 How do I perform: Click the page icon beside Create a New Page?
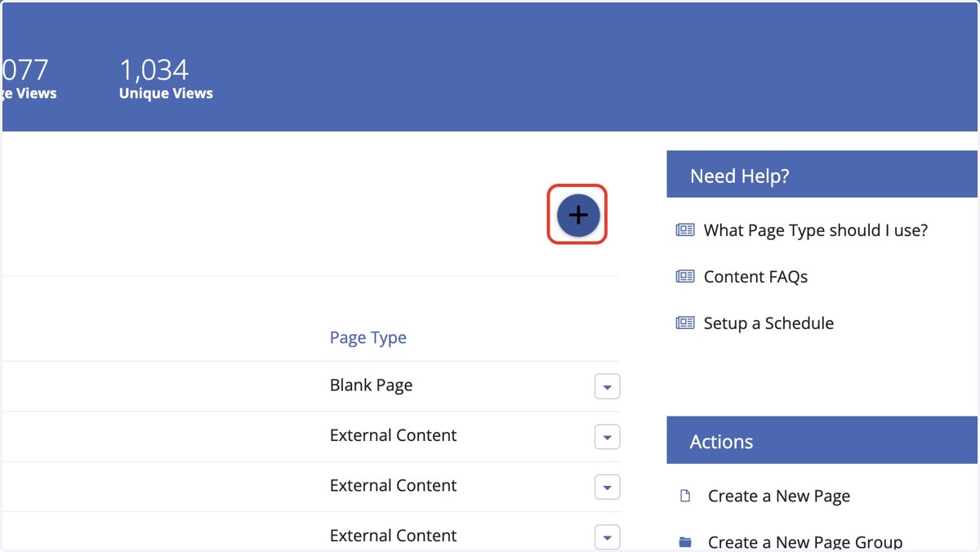pos(685,496)
